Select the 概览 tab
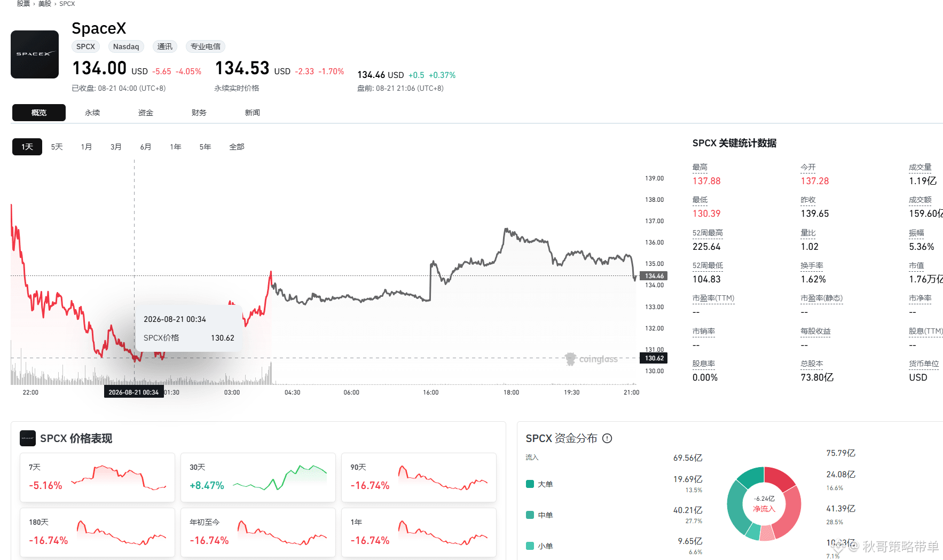The height and width of the screenshot is (560, 943). [39, 113]
